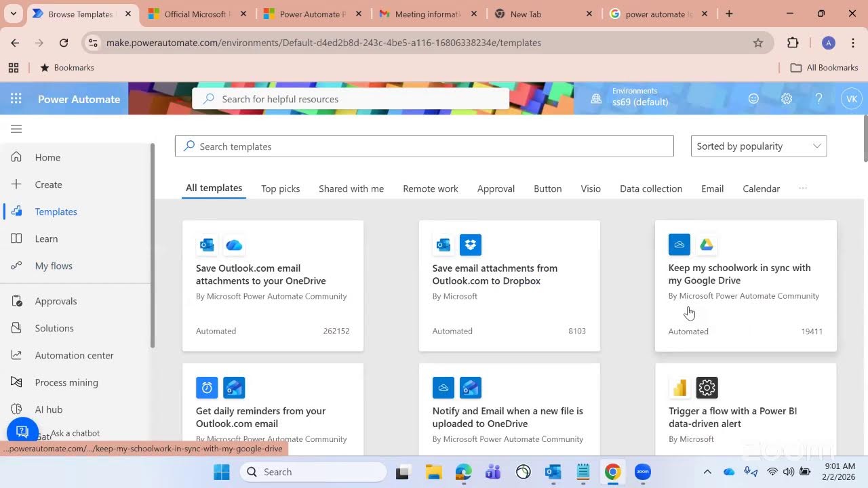Open the Chrome apps grid in bookmarks bar
The image size is (868, 488).
14,68
